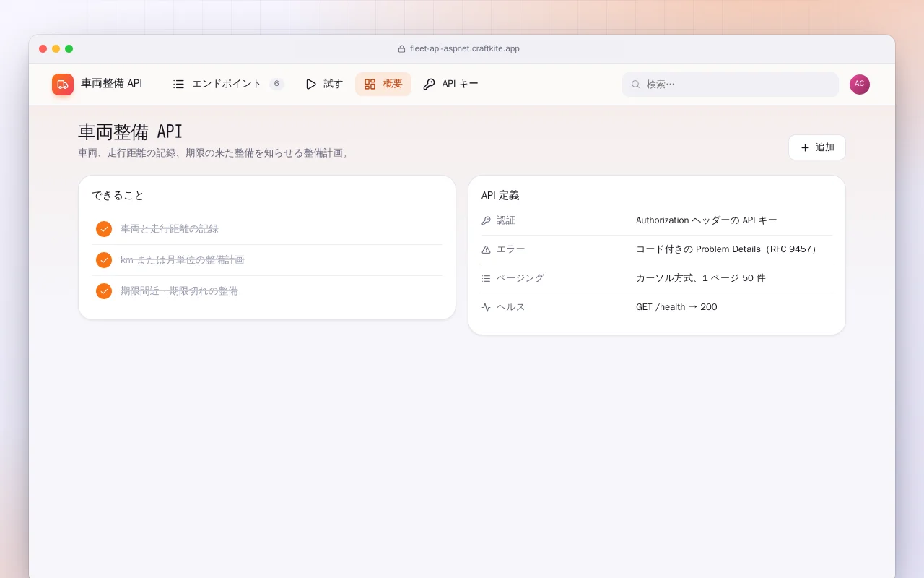This screenshot has height=578, width=924.
Task: Click the ページング label
Action: coord(520,278)
